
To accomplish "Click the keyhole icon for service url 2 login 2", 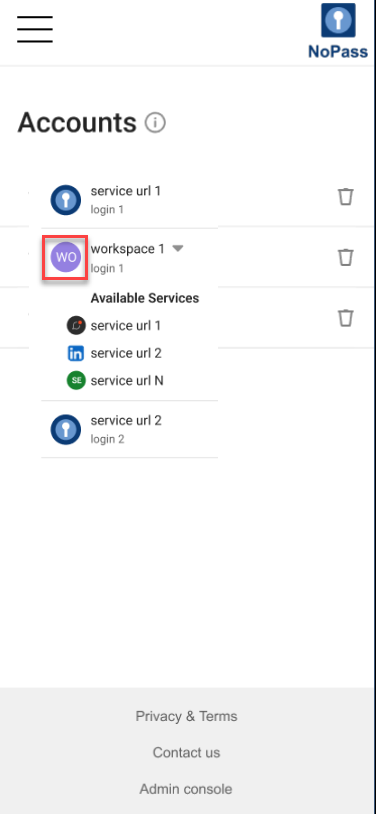I will [65, 429].
